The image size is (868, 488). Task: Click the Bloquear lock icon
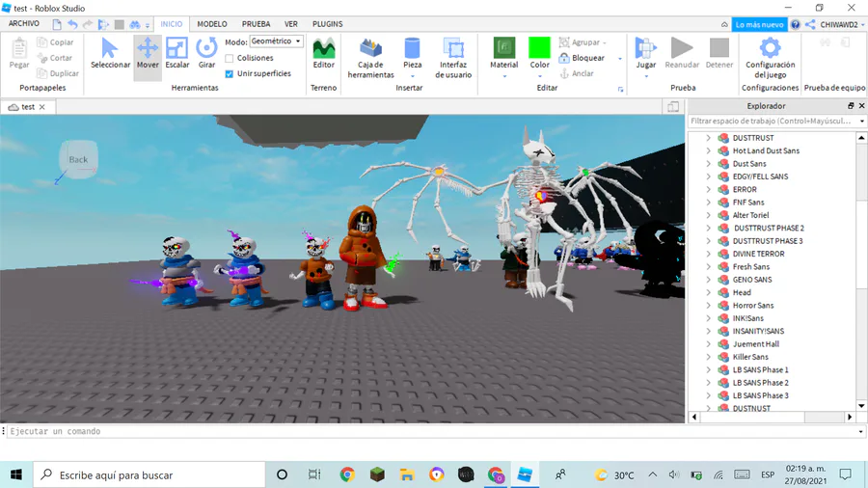point(564,58)
